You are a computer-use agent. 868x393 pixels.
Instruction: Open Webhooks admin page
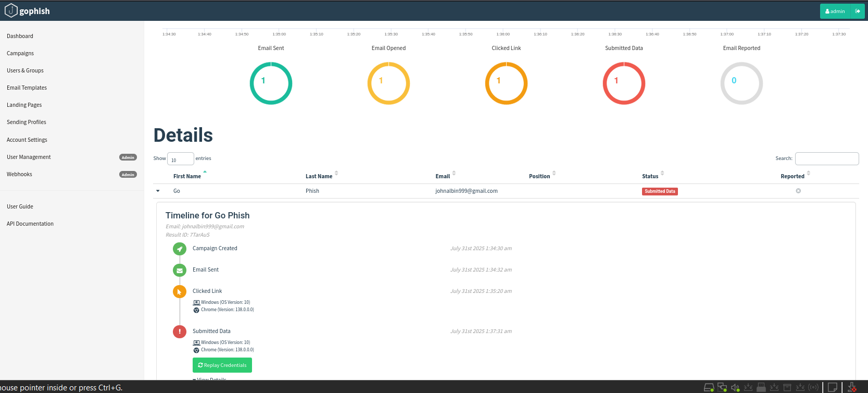click(19, 174)
